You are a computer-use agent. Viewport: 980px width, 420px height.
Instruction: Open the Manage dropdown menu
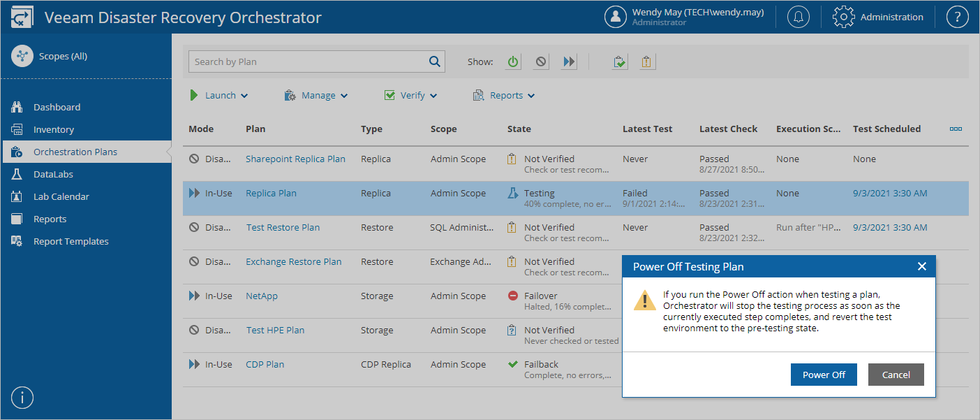(316, 95)
